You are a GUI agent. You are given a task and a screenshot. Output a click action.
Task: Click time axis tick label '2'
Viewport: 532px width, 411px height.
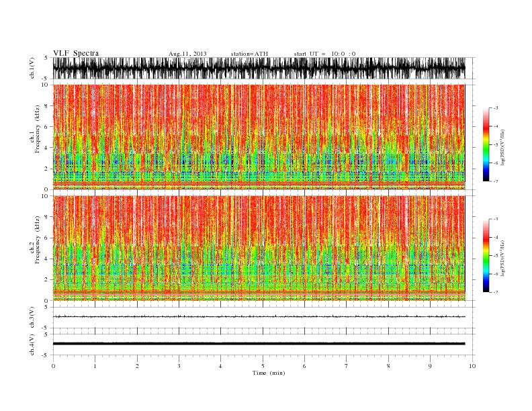[x=137, y=366]
